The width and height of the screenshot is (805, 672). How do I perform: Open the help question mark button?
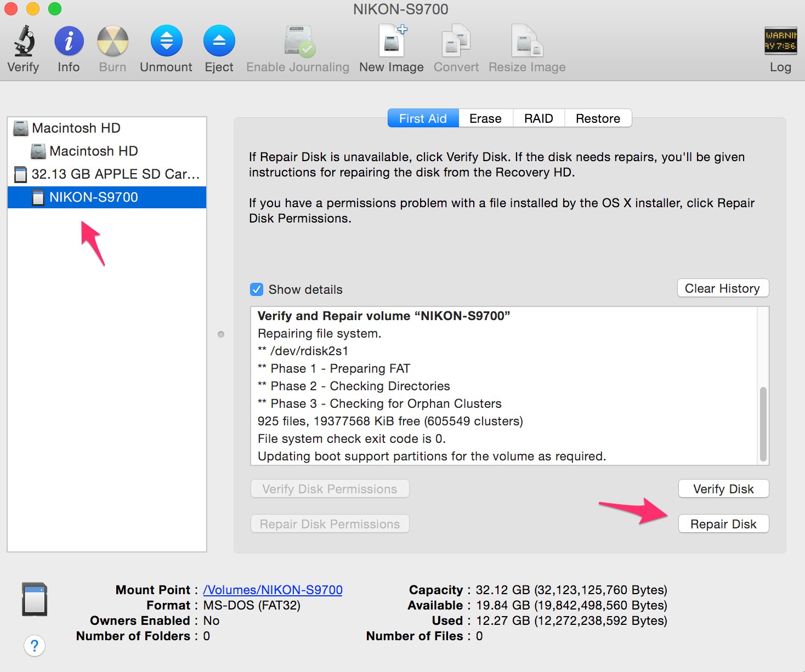click(35, 645)
